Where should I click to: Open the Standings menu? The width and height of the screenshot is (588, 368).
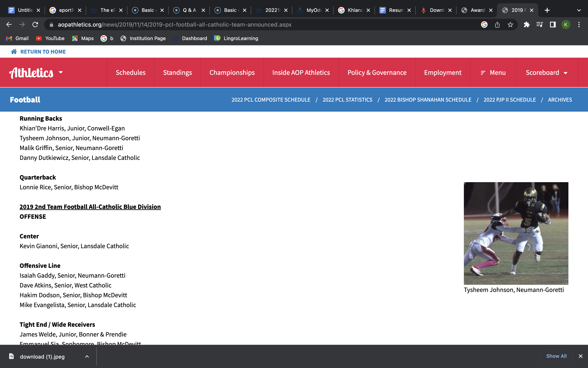point(177,73)
